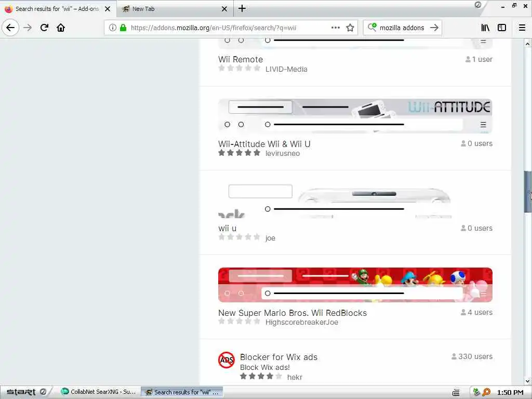Open Blocker for Wix ads extension

pos(278,357)
